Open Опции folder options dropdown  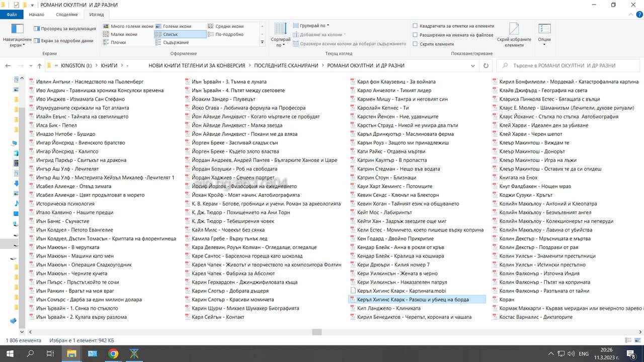click(544, 35)
